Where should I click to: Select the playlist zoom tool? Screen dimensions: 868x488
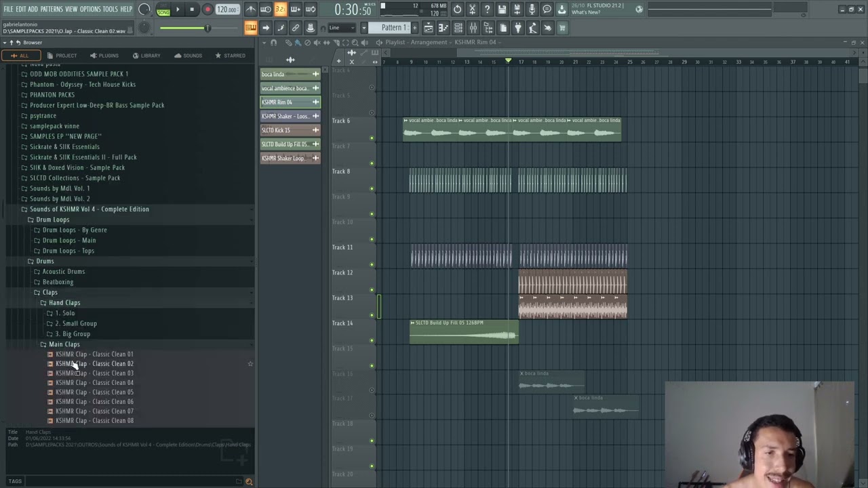point(355,43)
